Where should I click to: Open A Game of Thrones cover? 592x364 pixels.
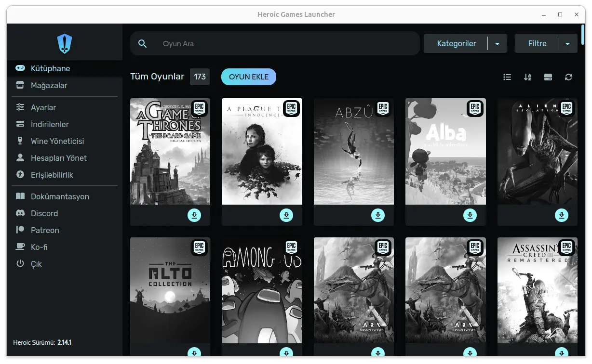click(170, 152)
